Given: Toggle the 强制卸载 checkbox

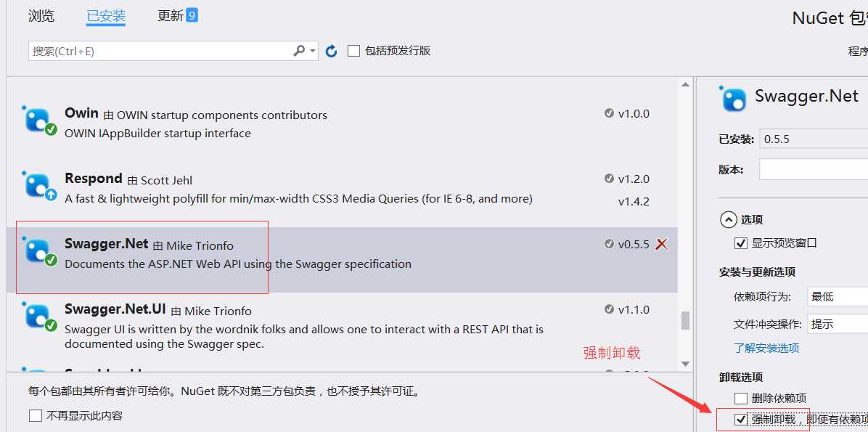Looking at the screenshot, I should pyautogui.click(x=741, y=419).
